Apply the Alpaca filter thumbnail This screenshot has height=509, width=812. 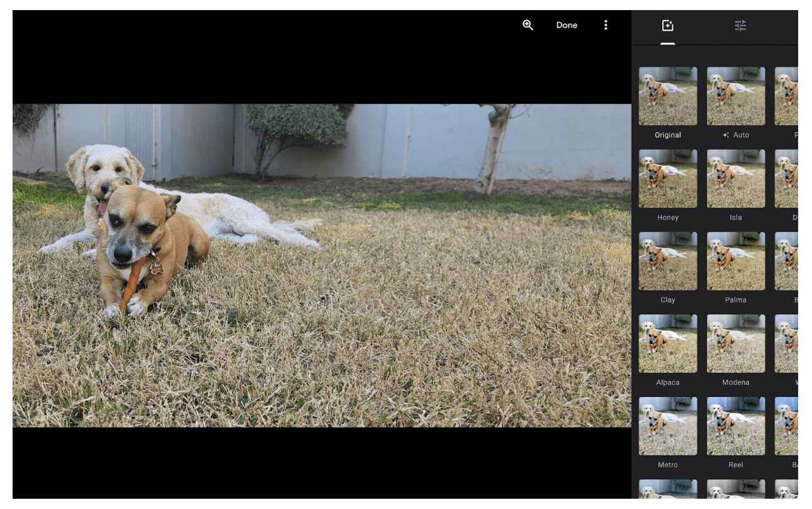(668, 344)
